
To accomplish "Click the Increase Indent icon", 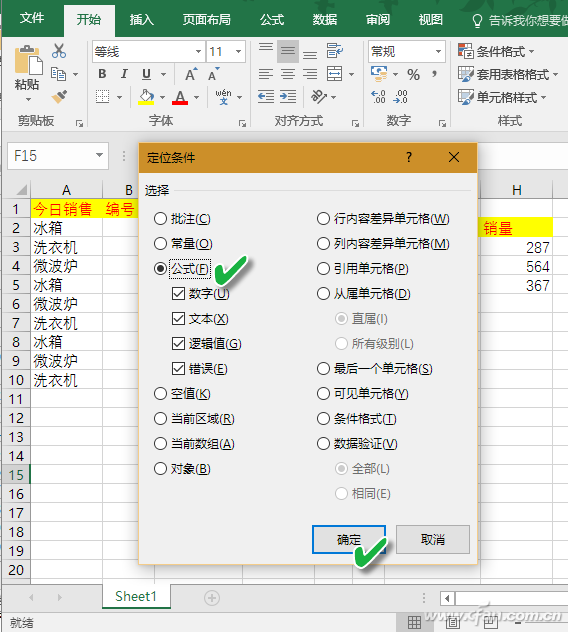I will [x=288, y=97].
